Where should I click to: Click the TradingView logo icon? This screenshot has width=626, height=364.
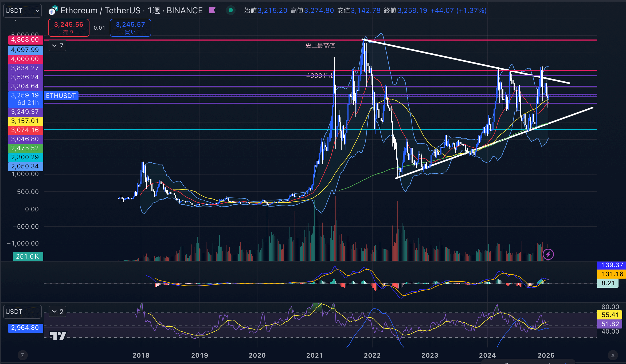(x=58, y=336)
